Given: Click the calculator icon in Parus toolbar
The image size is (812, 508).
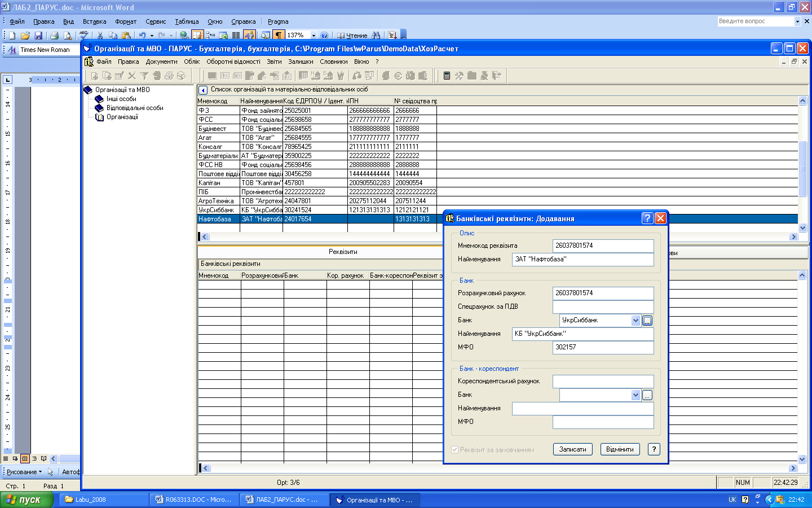Looking at the screenshot, I should pyautogui.click(x=447, y=76).
